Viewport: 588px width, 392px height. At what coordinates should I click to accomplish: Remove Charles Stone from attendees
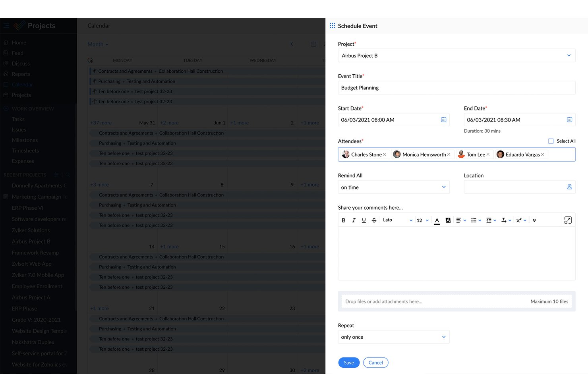tap(385, 154)
